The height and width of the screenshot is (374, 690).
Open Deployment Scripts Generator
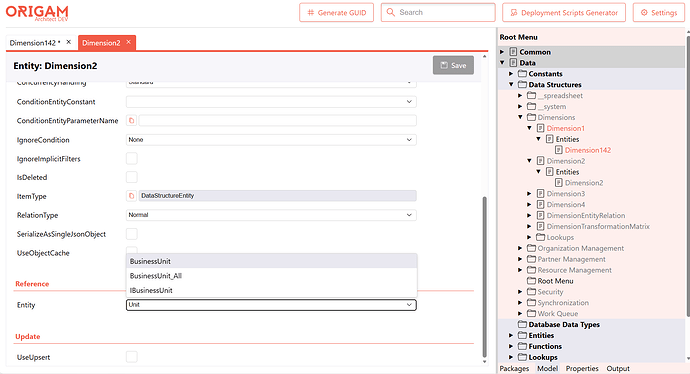click(x=564, y=13)
